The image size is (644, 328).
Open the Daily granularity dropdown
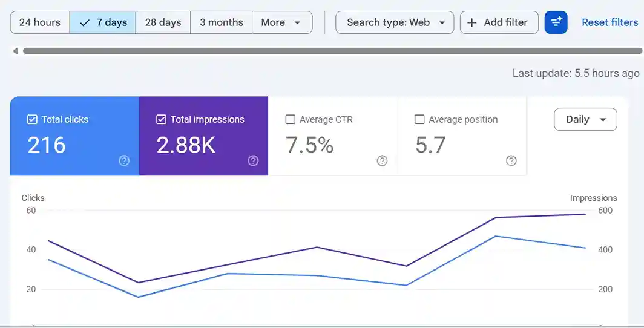[585, 119]
